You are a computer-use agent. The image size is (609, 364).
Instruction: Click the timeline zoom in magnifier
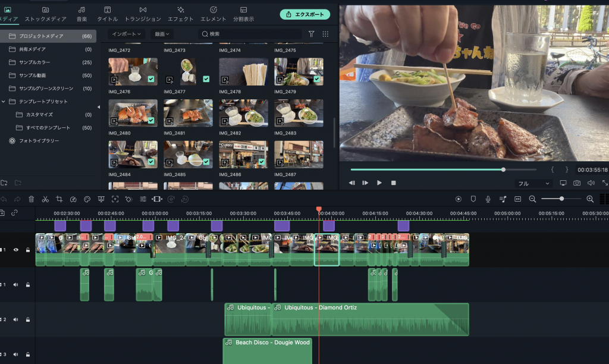click(x=590, y=199)
